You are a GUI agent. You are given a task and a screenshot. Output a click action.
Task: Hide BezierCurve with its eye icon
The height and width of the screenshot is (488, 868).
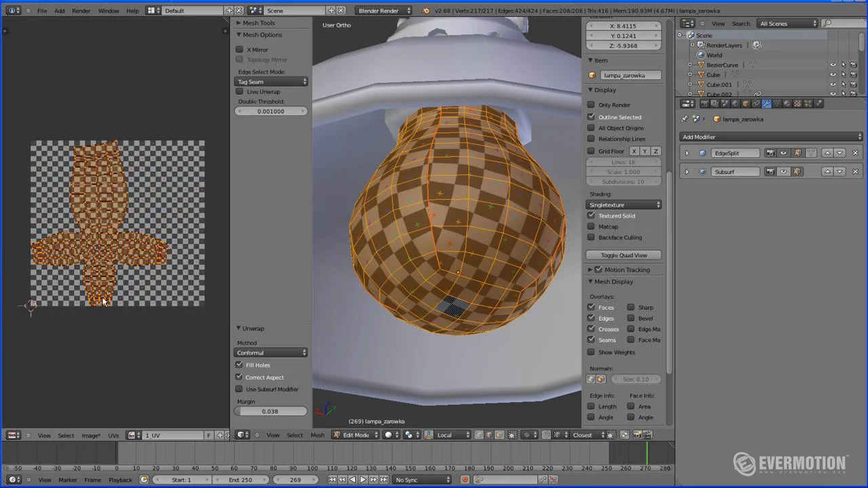[833, 65]
